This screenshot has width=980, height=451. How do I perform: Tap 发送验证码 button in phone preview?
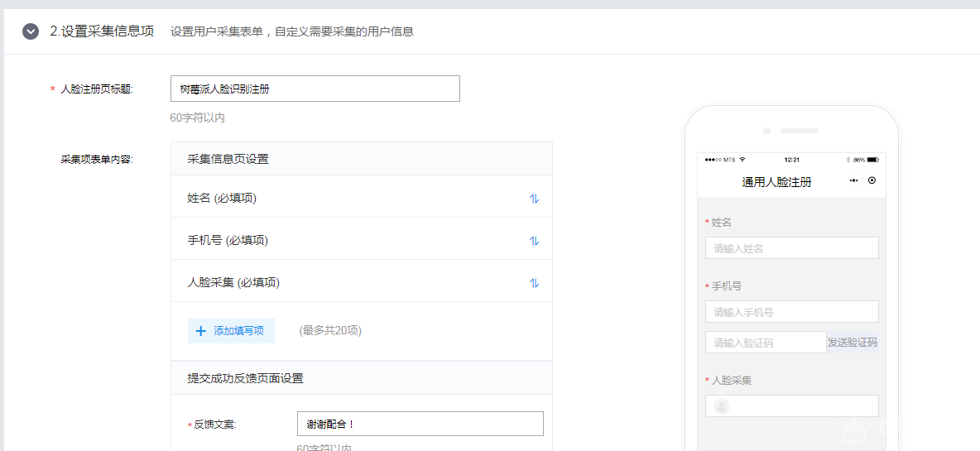point(853,343)
